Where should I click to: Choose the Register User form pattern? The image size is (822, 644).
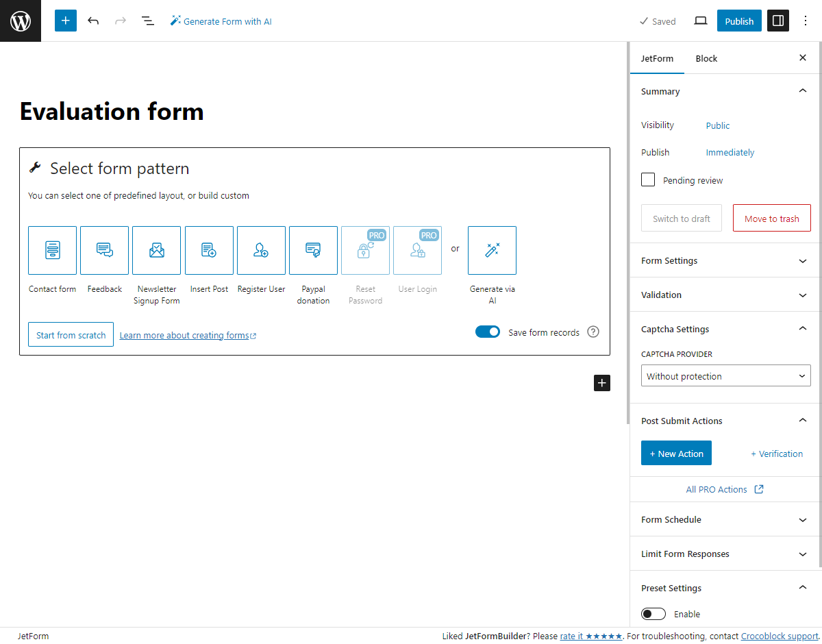(x=261, y=250)
